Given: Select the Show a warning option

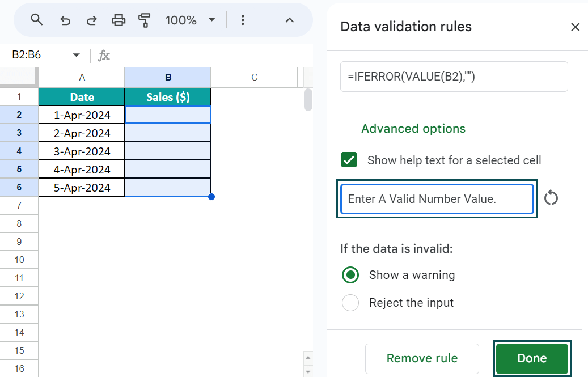Looking at the screenshot, I should (350, 275).
